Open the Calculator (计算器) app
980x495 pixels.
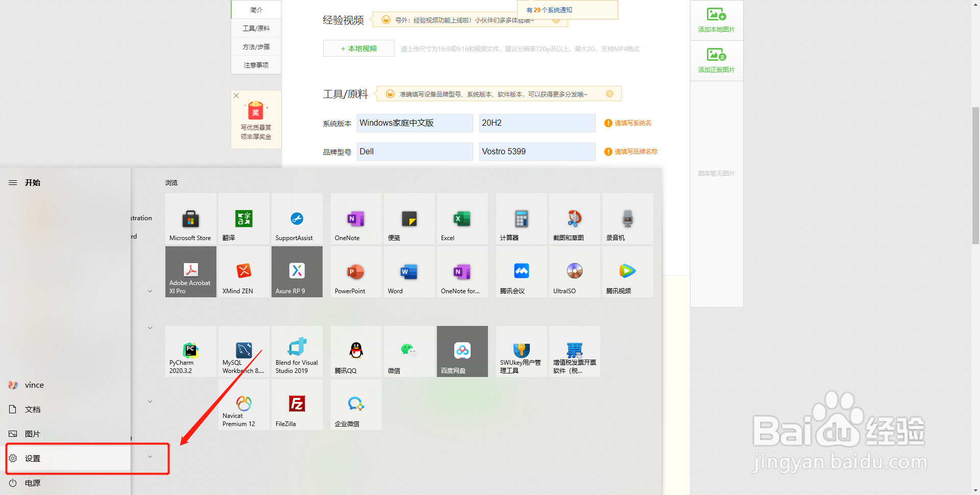tap(521, 218)
